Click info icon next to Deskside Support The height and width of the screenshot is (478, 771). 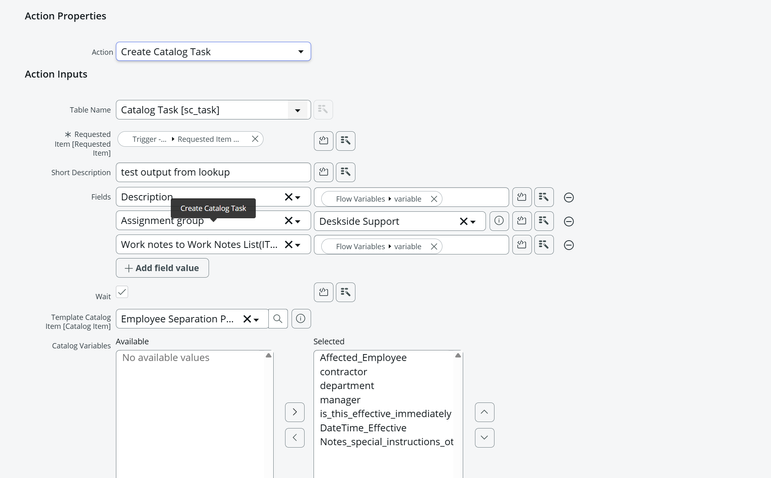(x=499, y=221)
